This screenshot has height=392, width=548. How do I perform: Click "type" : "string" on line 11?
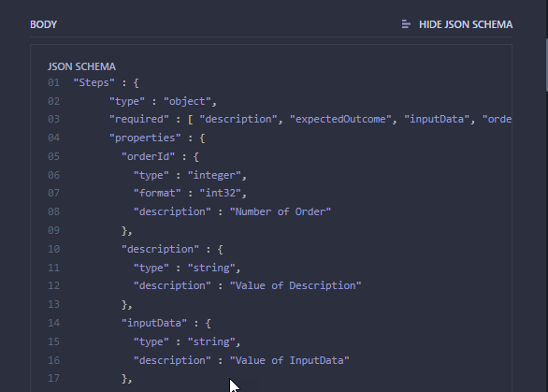pos(187,268)
